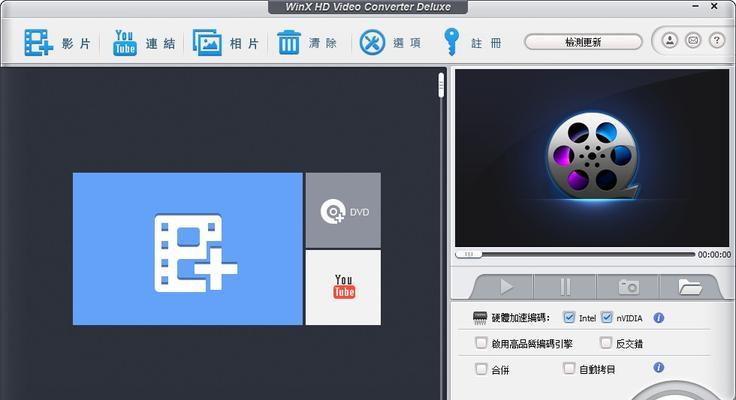Open the output folder icon
Screen dimensions: 736x400
pos(689,286)
